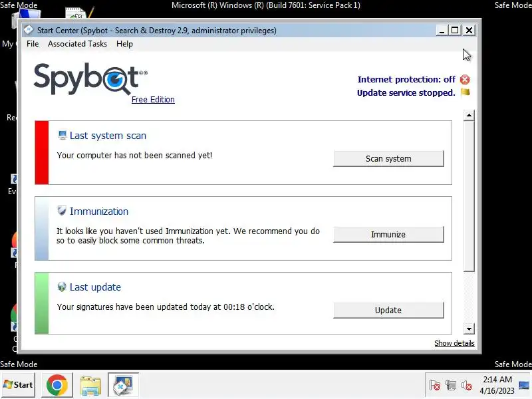Click the Immunization heading
This screenshot has width=532, height=399.
coord(99,211)
